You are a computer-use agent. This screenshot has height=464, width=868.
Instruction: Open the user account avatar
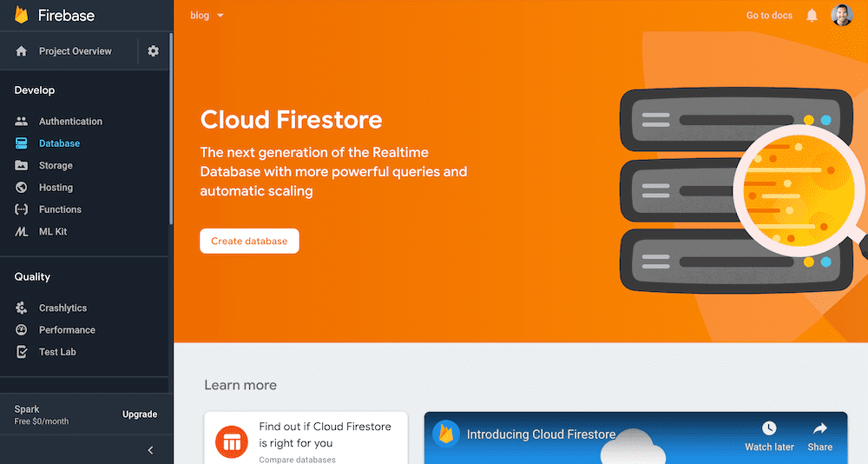pyautogui.click(x=841, y=15)
